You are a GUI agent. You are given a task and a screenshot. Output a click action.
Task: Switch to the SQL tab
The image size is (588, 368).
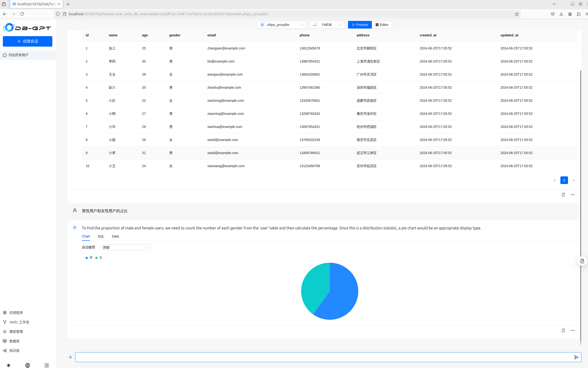101,236
